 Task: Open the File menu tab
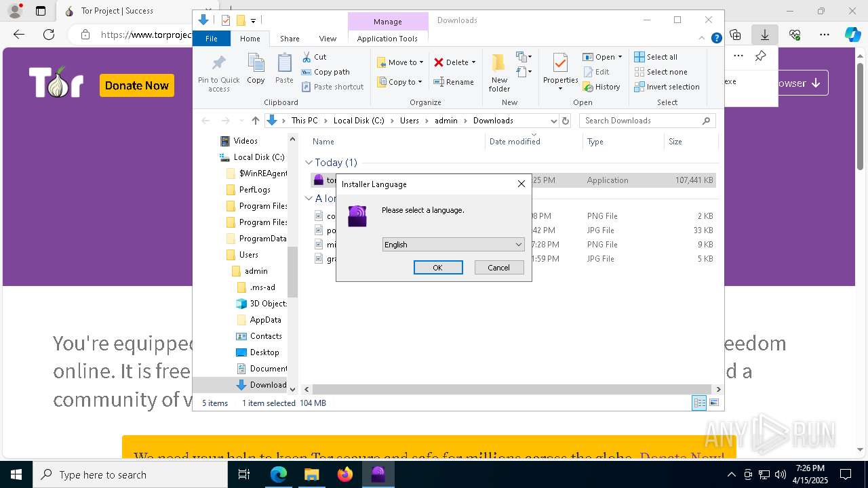212,39
